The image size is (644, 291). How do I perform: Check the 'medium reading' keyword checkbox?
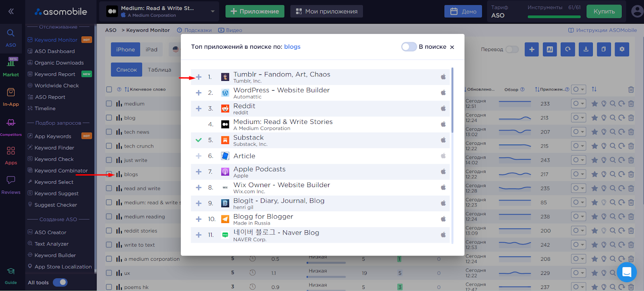[109, 216]
